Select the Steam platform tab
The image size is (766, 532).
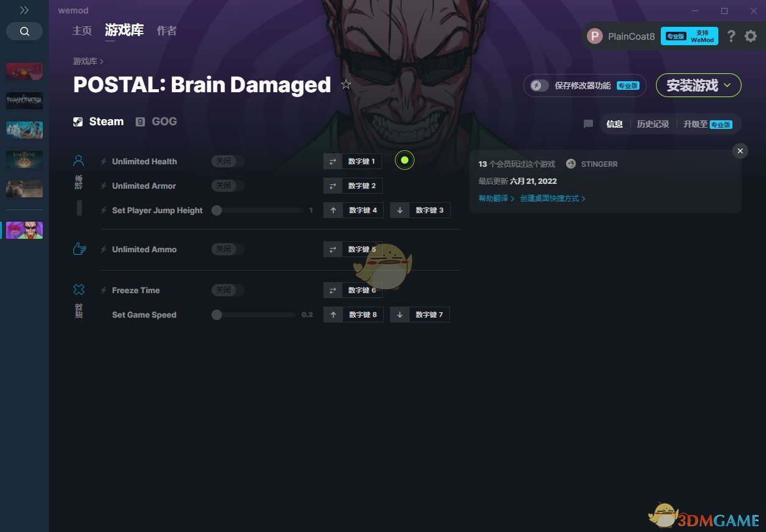tap(98, 122)
